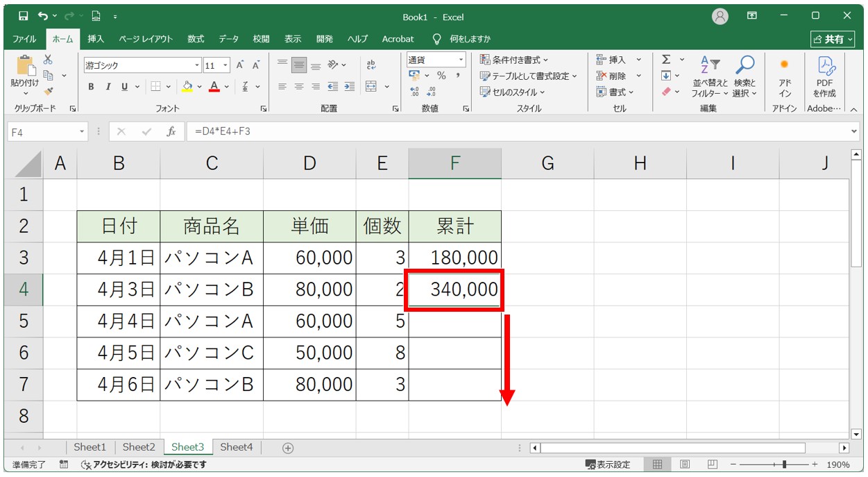
Task: Switch to the ページ レイアウト tab
Action: click(x=145, y=39)
